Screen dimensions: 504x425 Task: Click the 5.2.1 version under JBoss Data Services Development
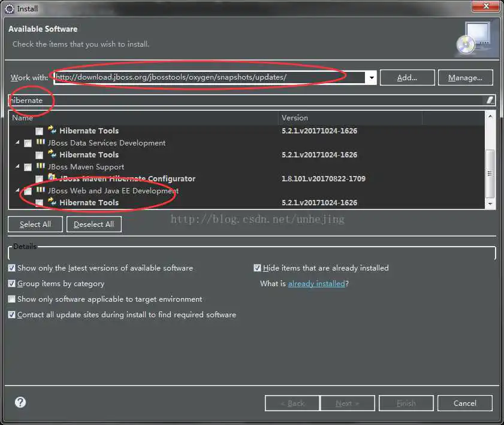click(x=319, y=154)
